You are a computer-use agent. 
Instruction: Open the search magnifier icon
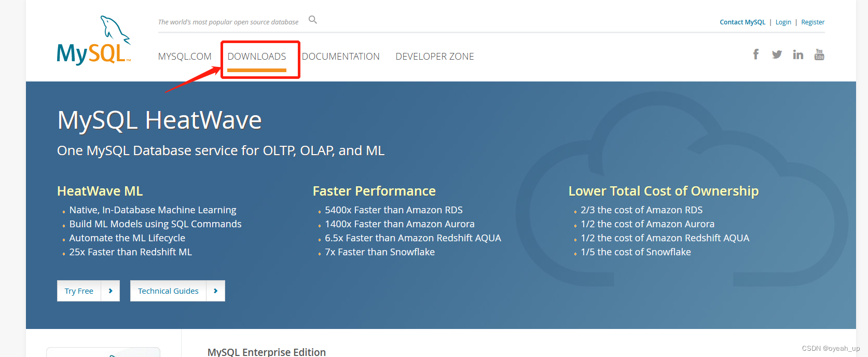[x=313, y=20]
